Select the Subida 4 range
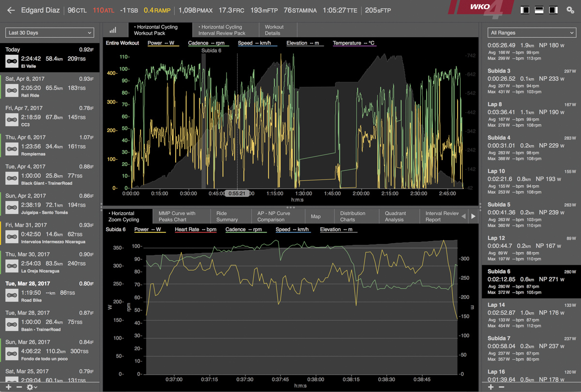 pos(532,148)
